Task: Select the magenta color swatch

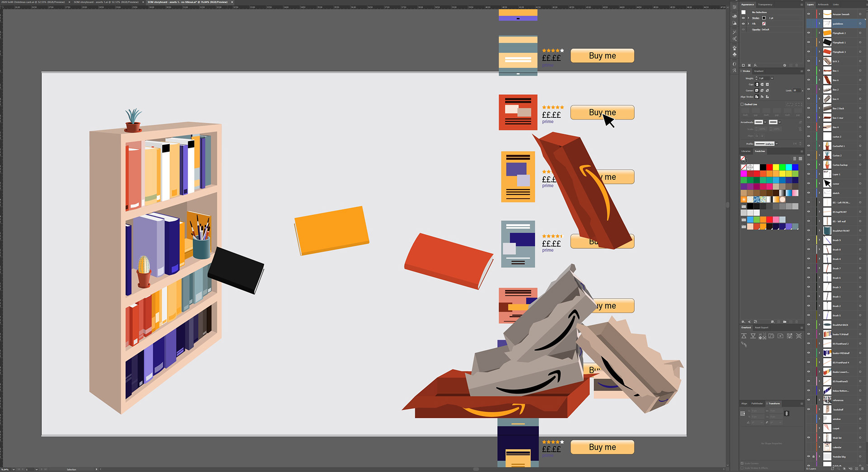Action: point(744,173)
